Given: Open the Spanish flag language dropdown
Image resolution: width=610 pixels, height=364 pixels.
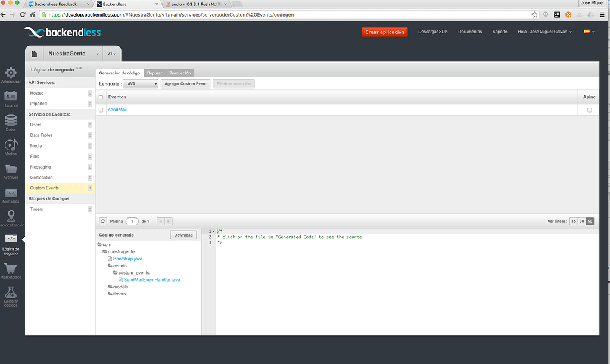Looking at the screenshot, I should 589,32.
